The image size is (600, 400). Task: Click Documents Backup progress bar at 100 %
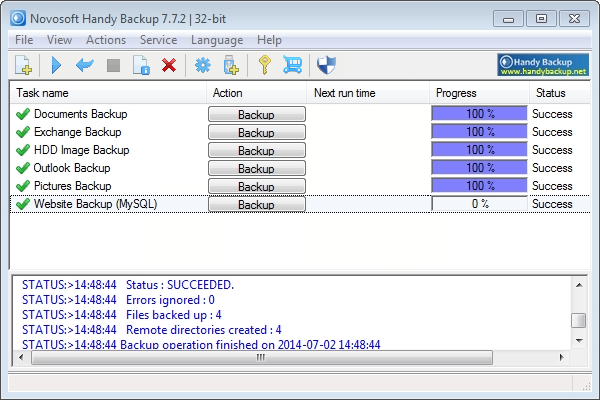click(479, 114)
